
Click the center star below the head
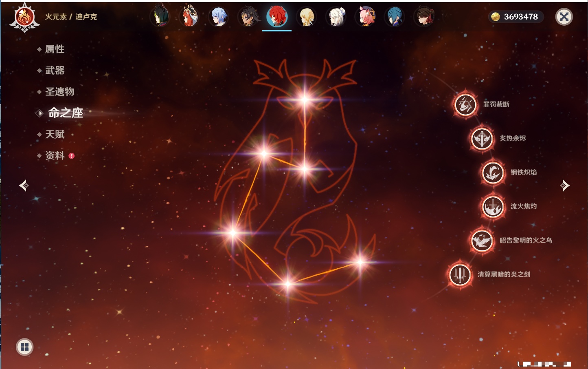click(x=305, y=169)
